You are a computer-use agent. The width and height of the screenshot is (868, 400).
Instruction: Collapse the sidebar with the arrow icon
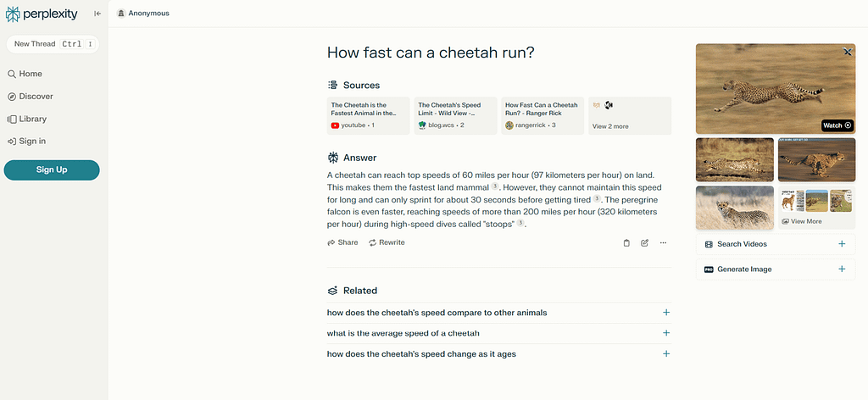tap(97, 14)
